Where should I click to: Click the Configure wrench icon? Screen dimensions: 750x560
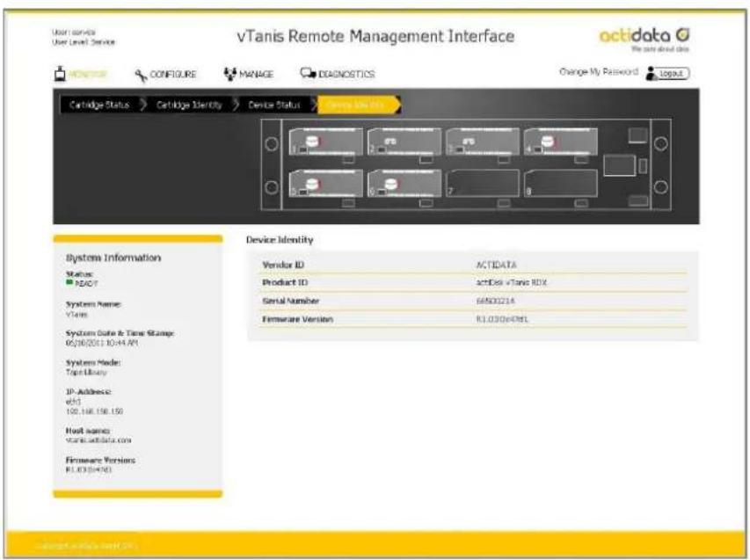coord(141,75)
